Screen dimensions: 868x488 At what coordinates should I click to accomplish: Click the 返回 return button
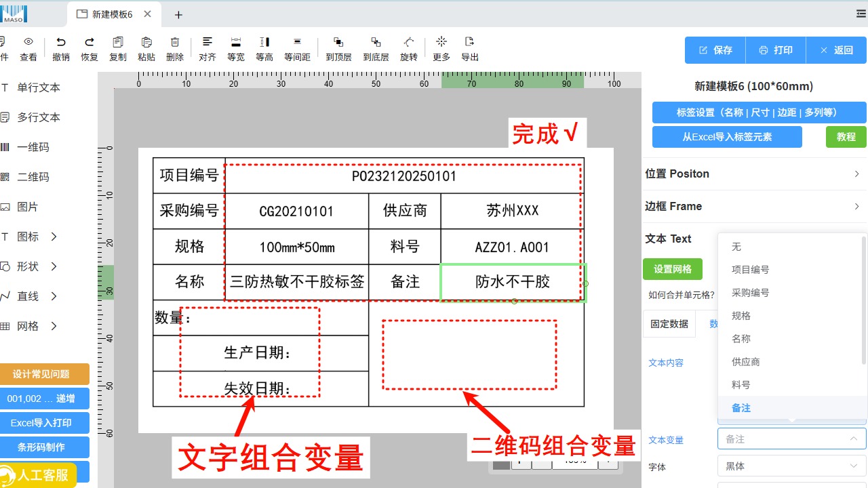(836, 50)
